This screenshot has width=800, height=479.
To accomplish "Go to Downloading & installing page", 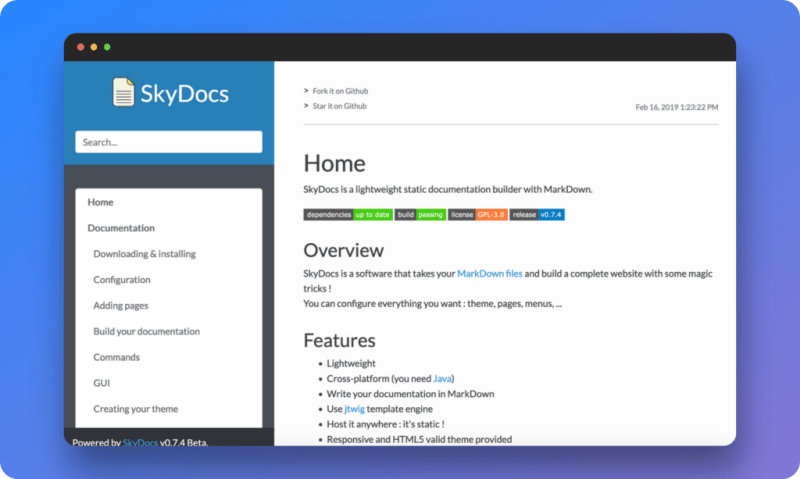I will coord(144,254).
